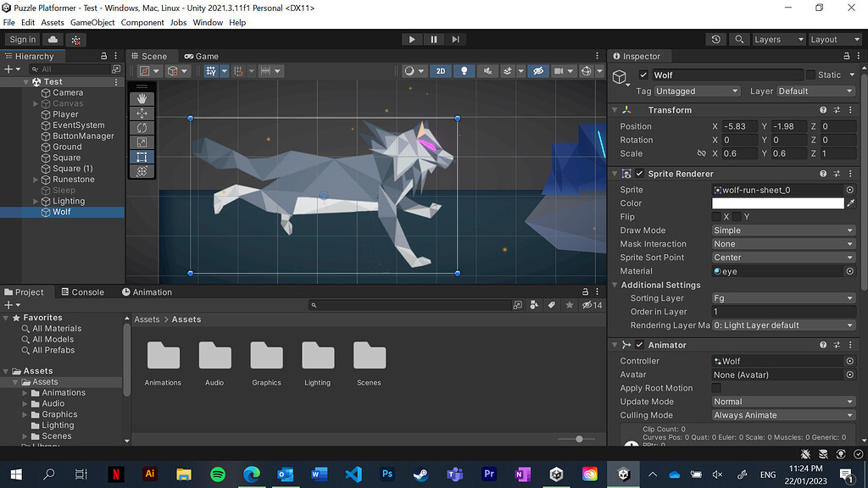Image resolution: width=868 pixels, height=488 pixels.
Task: Open the GameObject menu
Action: [x=92, y=22]
